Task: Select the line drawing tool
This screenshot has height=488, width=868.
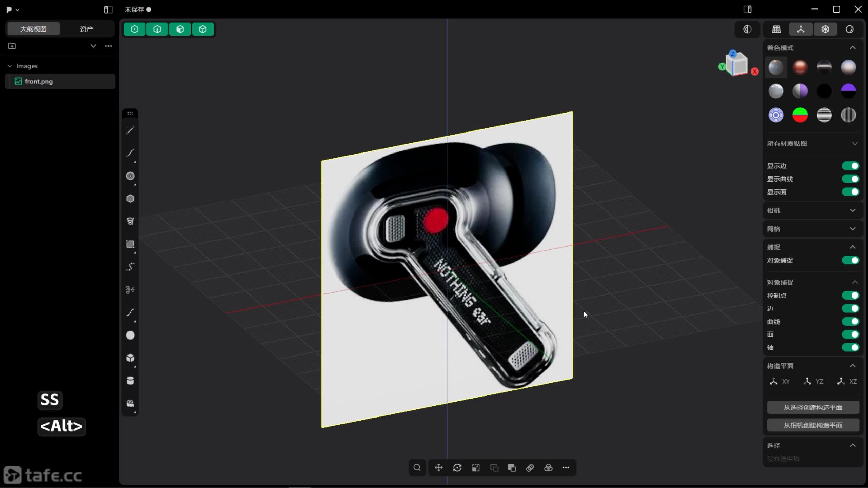Action: click(x=130, y=130)
